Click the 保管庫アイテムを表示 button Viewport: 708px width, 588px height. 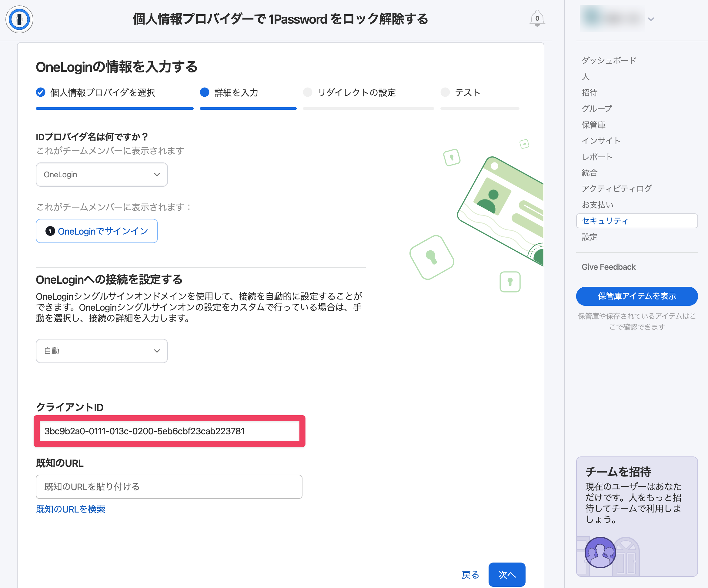pos(637,296)
